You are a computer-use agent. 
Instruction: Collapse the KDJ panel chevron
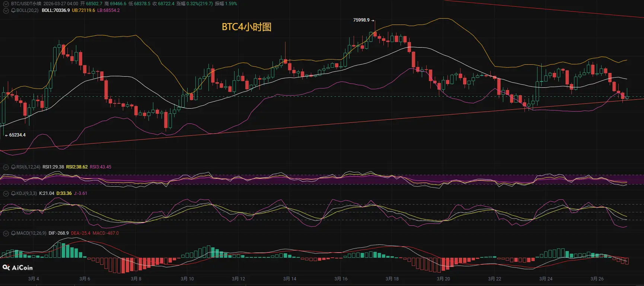6,193
